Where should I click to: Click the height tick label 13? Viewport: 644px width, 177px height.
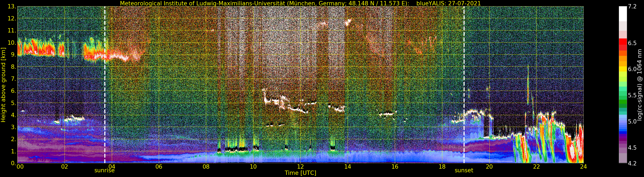pos(12,6)
